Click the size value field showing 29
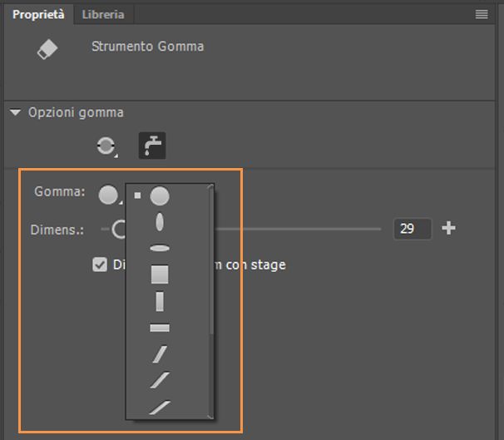 pyautogui.click(x=413, y=229)
